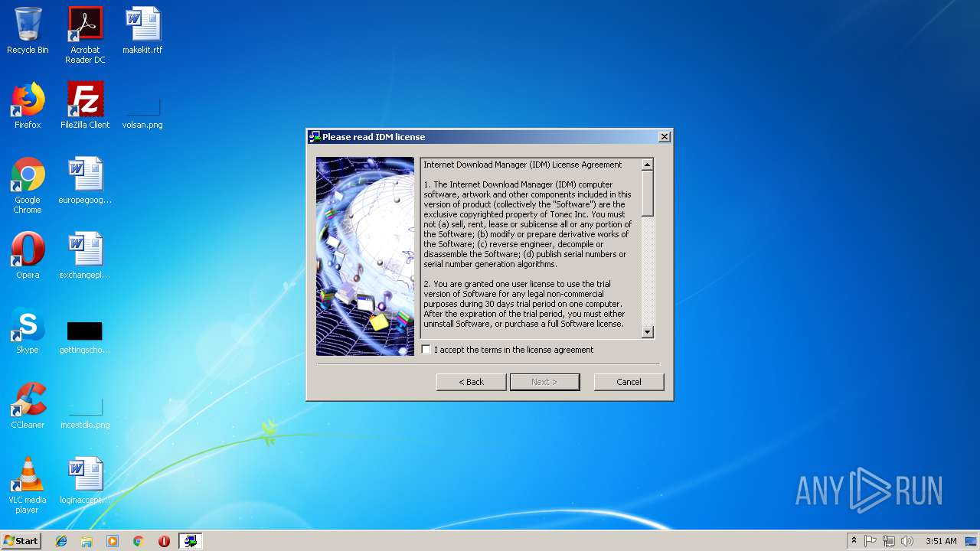Launch Acrobat Reader DC shortcut
This screenshot has height=551, width=980.
85,35
